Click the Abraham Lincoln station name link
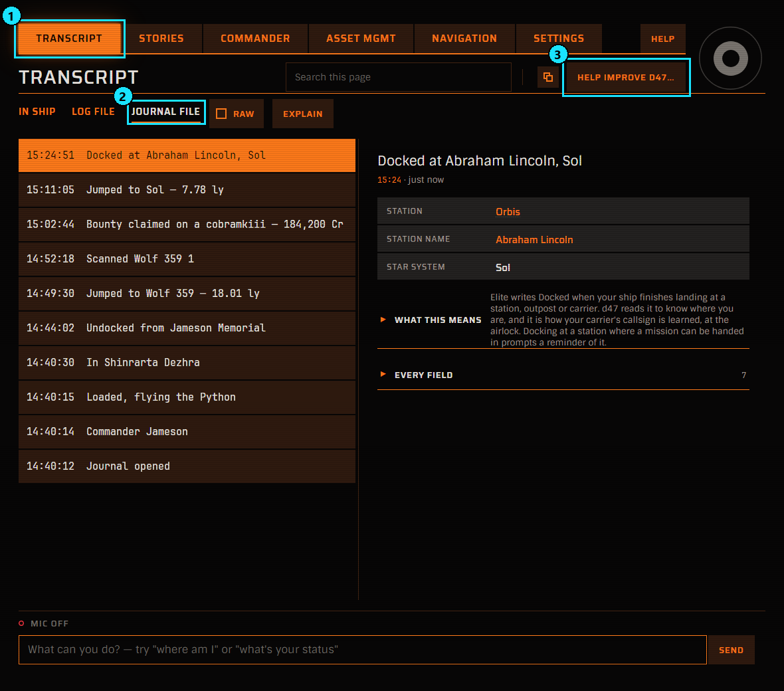 click(x=534, y=239)
